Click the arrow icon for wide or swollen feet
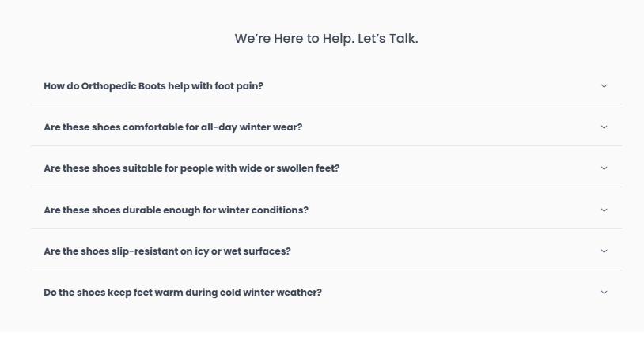 pyautogui.click(x=604, y=168)
